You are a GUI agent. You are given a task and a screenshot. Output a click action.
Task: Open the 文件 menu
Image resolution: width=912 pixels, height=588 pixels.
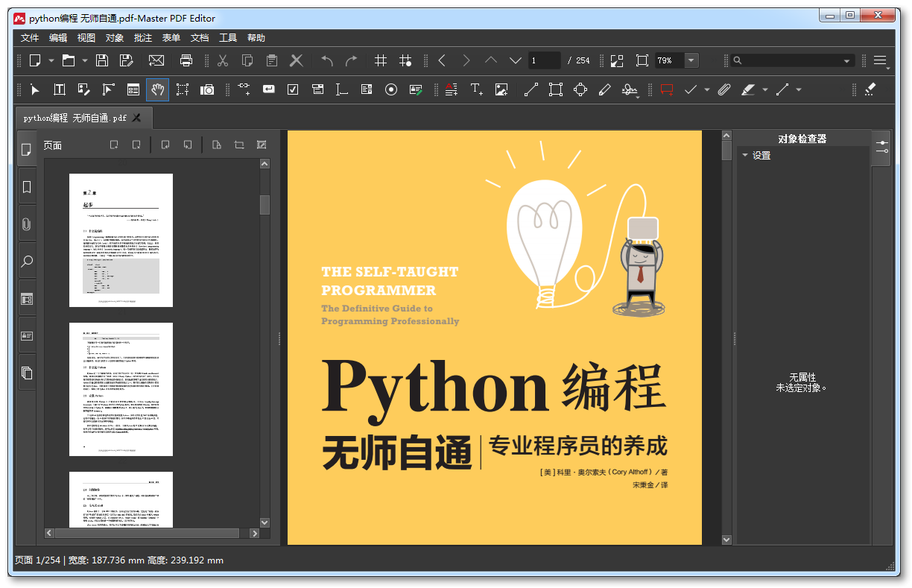30,38
